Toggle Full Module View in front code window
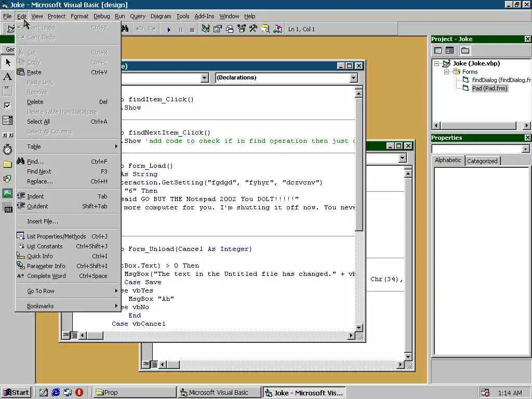532x399 pixels. (x=74, y=335)
